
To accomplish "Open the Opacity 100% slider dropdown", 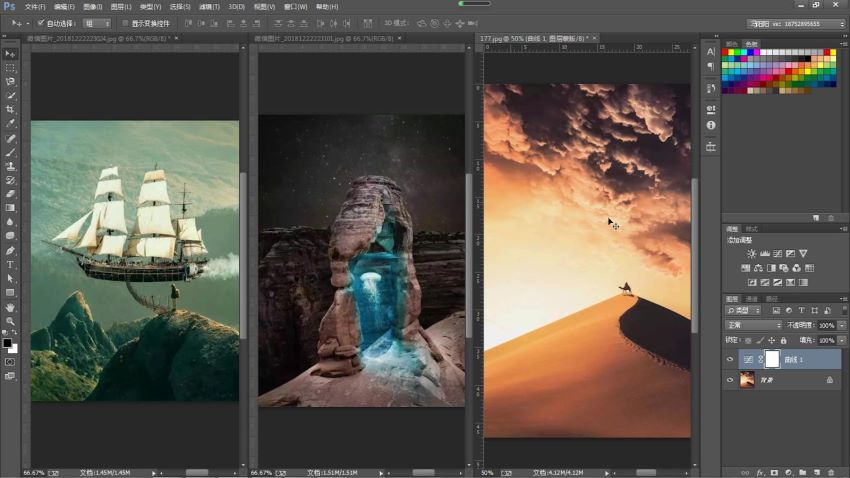I will pyautogui.click(x=842, y=325).
